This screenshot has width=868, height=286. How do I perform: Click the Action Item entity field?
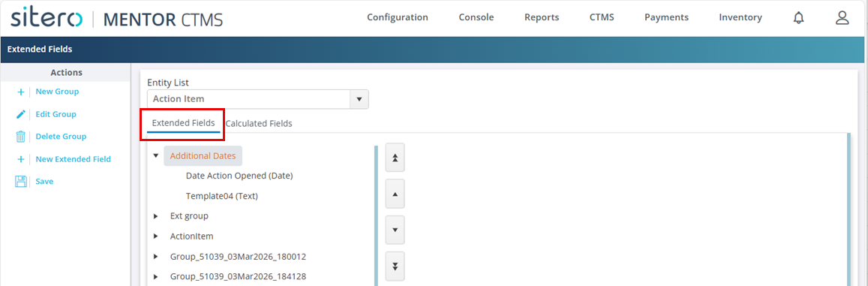click(249, 99)
